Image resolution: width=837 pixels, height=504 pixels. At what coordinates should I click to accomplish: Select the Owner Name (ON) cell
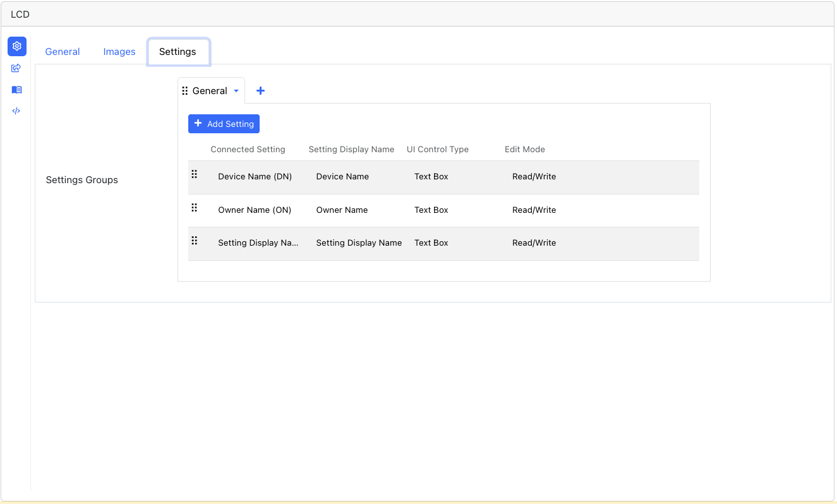(x=255, y=210)
